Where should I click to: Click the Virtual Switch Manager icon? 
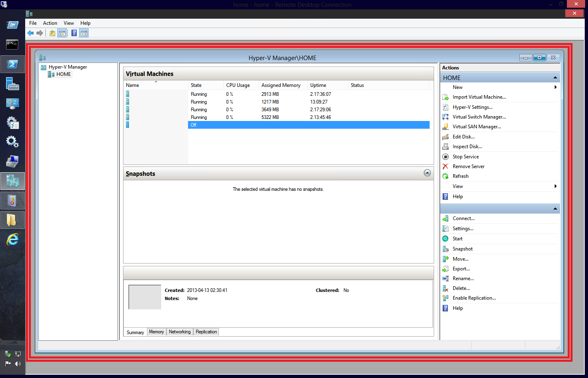[445, 117]
